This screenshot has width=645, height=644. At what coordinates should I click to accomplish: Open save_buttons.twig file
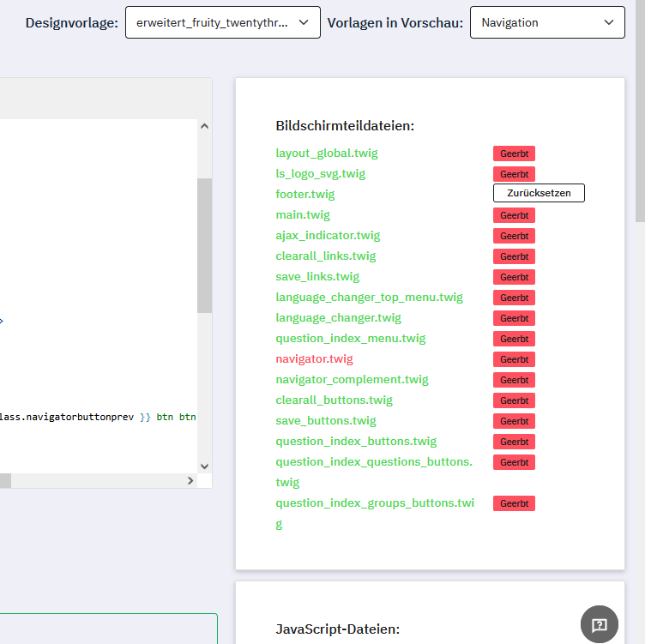pos(326,421)
